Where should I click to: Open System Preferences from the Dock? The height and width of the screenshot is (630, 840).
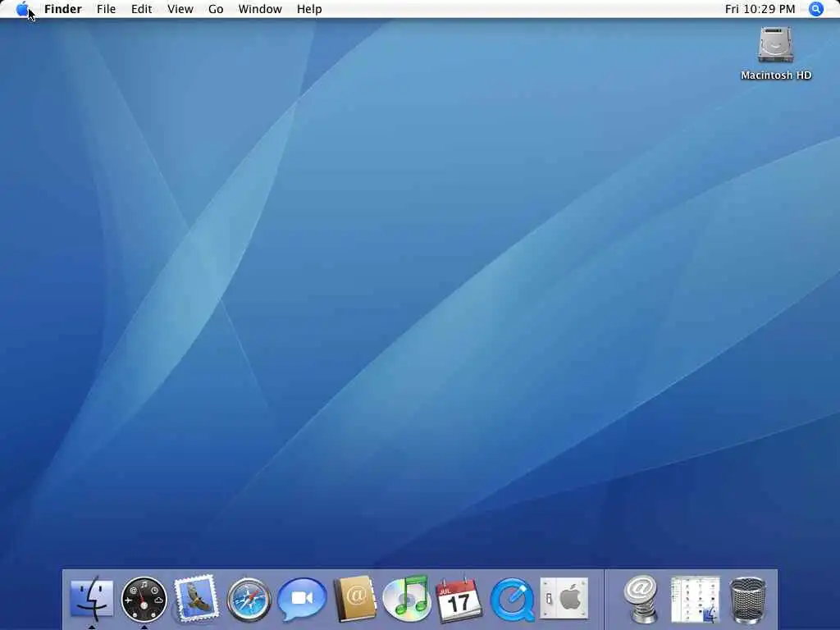point(564,598)
